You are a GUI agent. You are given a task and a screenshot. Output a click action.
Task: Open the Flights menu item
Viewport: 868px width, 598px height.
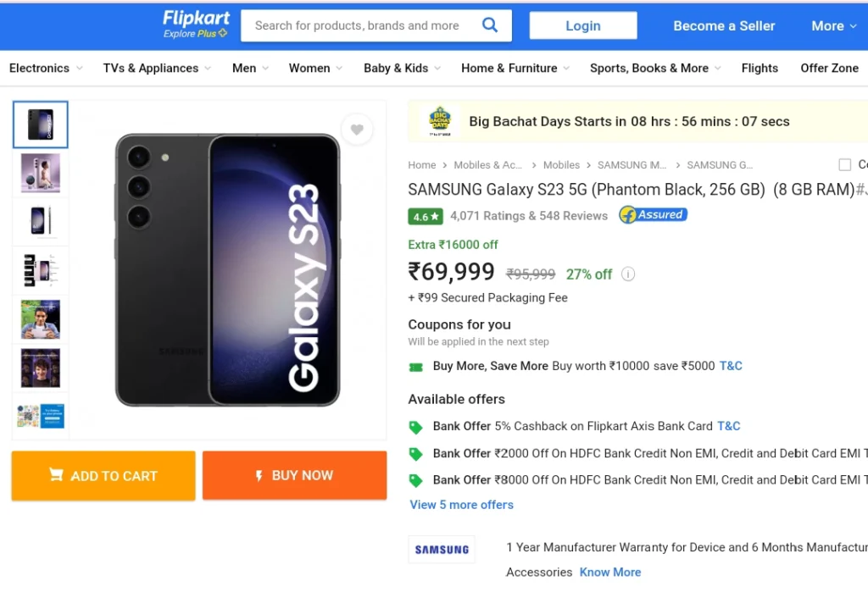pyautogui.click(x=759, y=68)
